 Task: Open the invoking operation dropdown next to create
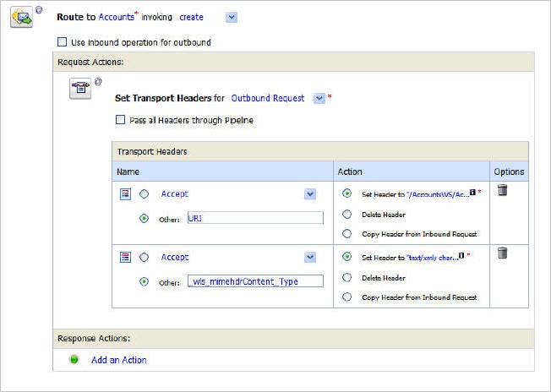(232, 17)
